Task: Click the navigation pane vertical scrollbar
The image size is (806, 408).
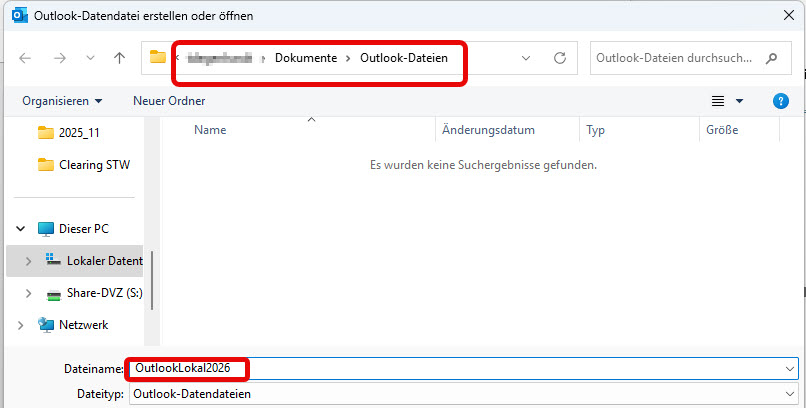Action: [x=152, y=280]
